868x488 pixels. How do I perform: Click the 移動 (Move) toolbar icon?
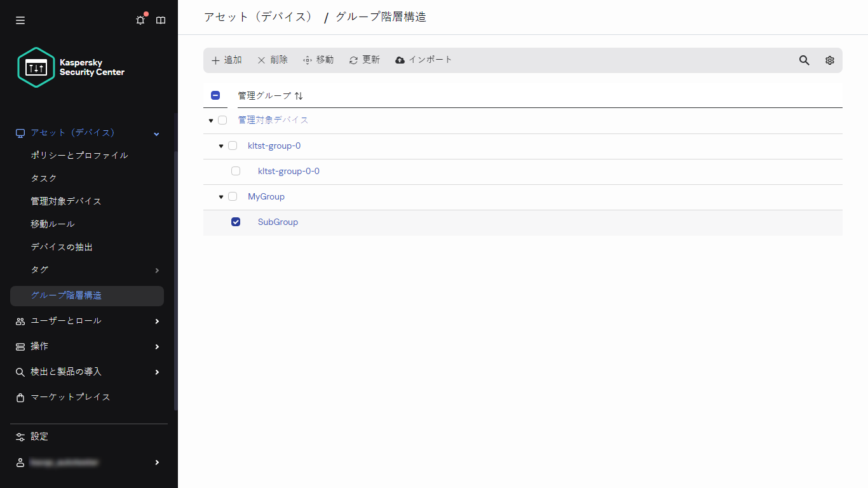[x=318, y=60]
